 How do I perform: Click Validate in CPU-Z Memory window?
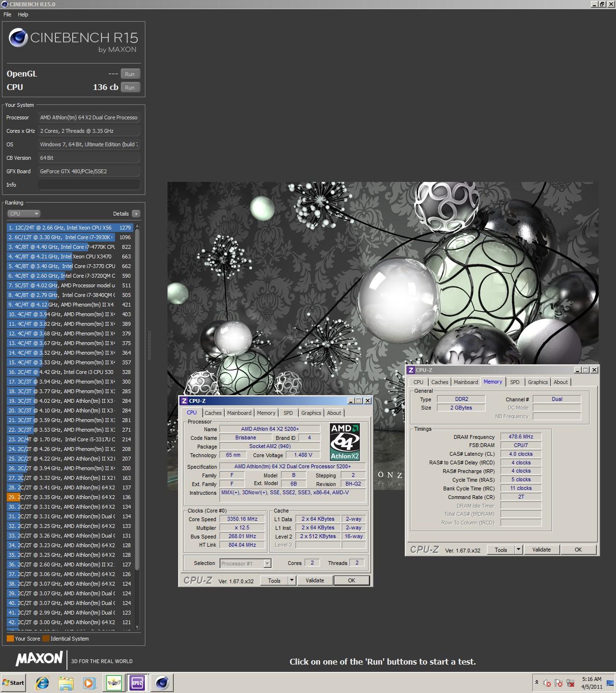click(x=541, y=550)
